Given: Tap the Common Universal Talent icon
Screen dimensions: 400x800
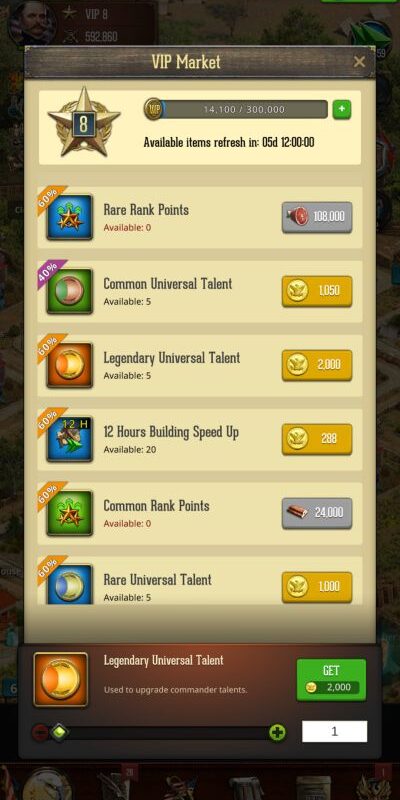Looking at the screenshot, I should pos(69,291).
